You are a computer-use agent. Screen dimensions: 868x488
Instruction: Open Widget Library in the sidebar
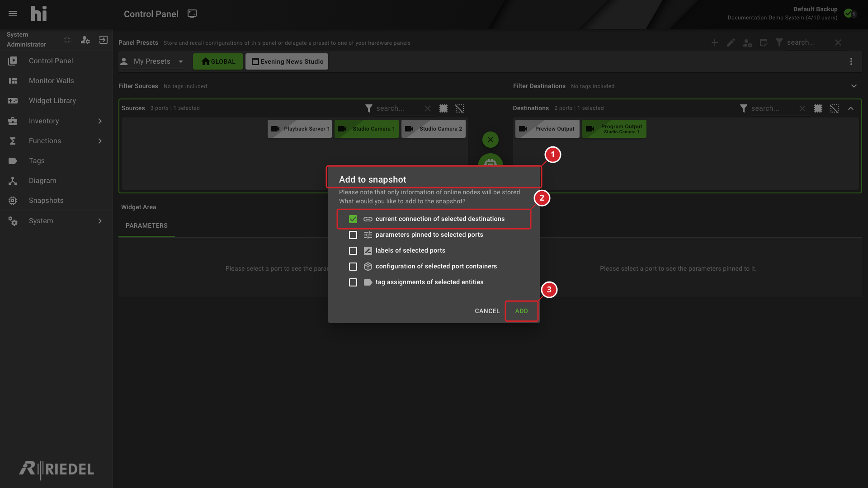(57, 101)
